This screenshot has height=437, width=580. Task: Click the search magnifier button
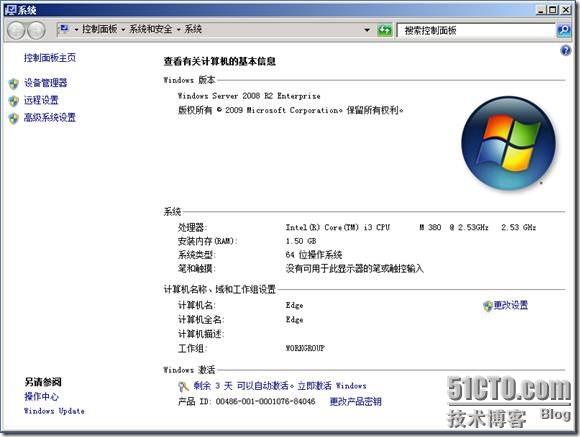point(564,30)
